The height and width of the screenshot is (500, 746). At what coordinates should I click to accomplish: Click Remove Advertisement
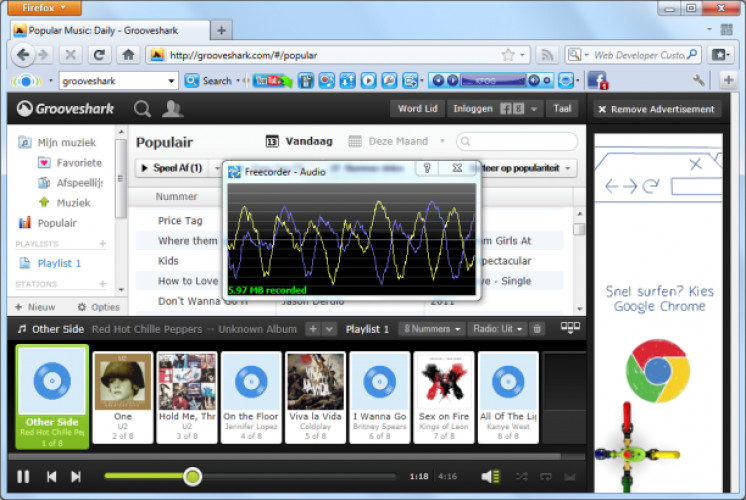(x=657, y=109)
